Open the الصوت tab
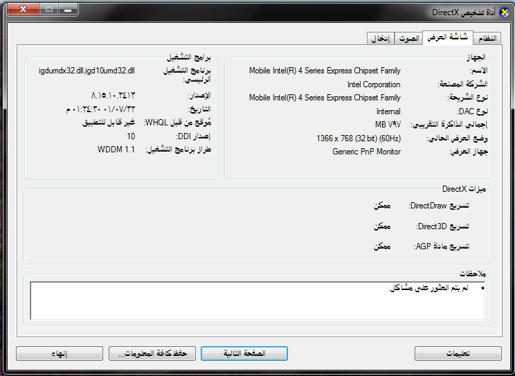The image size is (515, 376). click(409, 38)
